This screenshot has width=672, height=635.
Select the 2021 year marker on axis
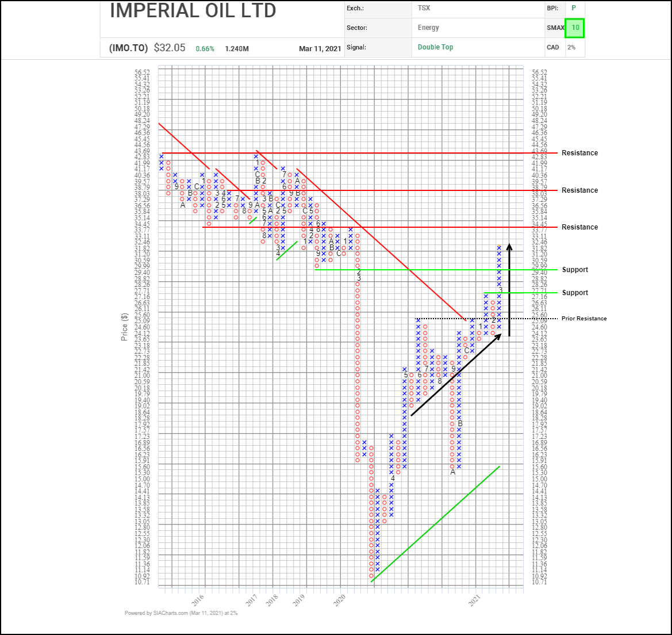pos(475,600)
